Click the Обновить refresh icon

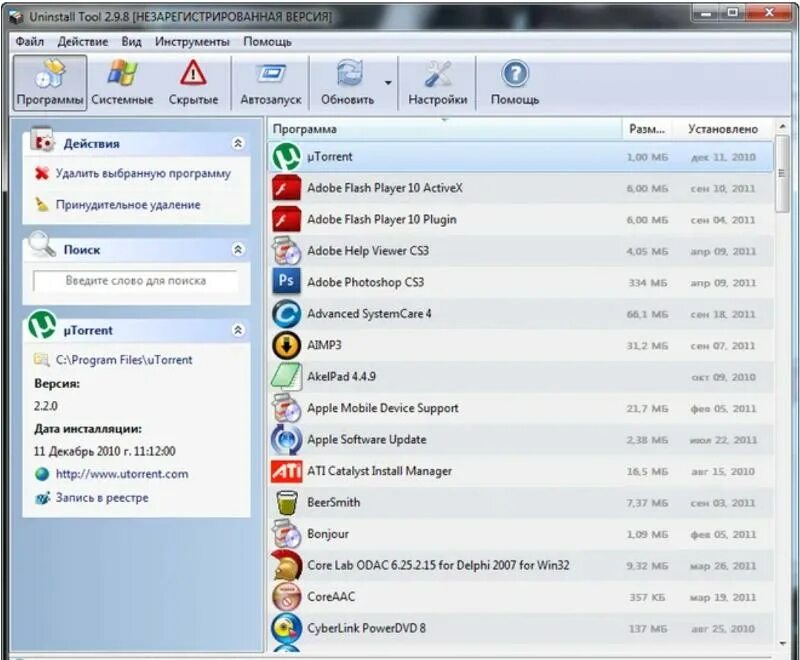coord(349,73)
